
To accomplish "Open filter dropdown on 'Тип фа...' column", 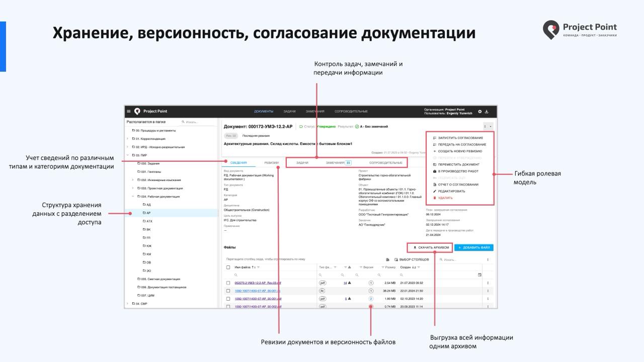I will coord(336,267).
